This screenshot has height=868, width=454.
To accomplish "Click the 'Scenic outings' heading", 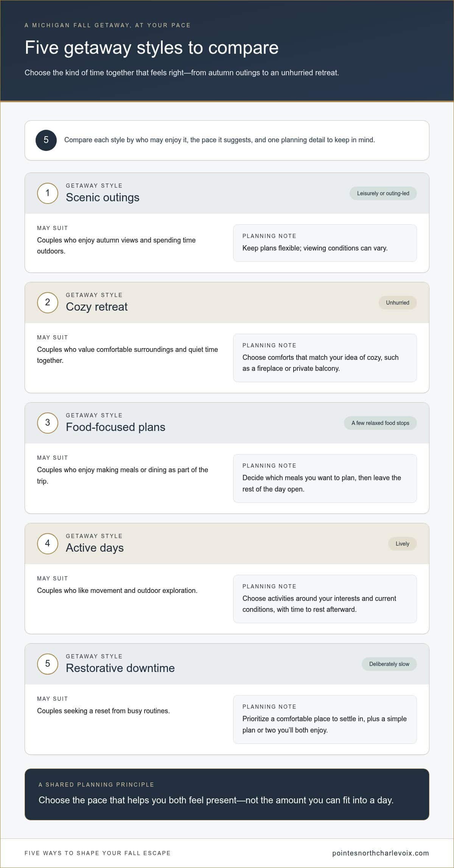I will tap(103, 198).
